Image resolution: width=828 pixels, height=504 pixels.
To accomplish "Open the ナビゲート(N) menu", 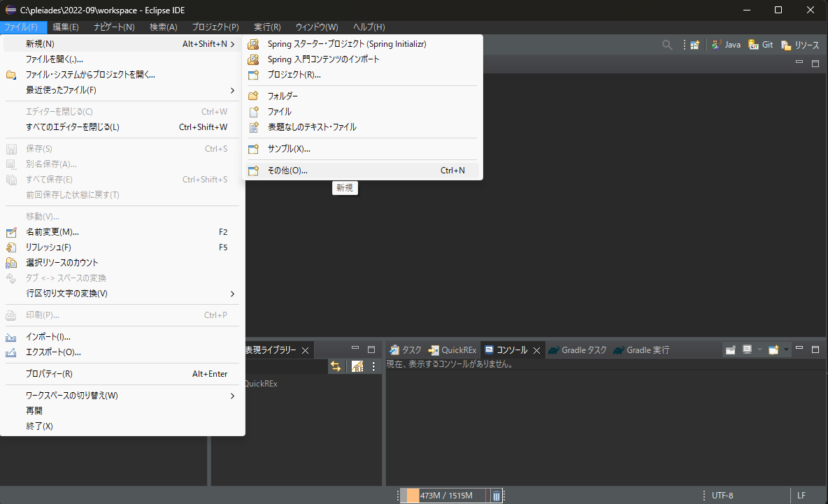I will [x=114, y=27].
